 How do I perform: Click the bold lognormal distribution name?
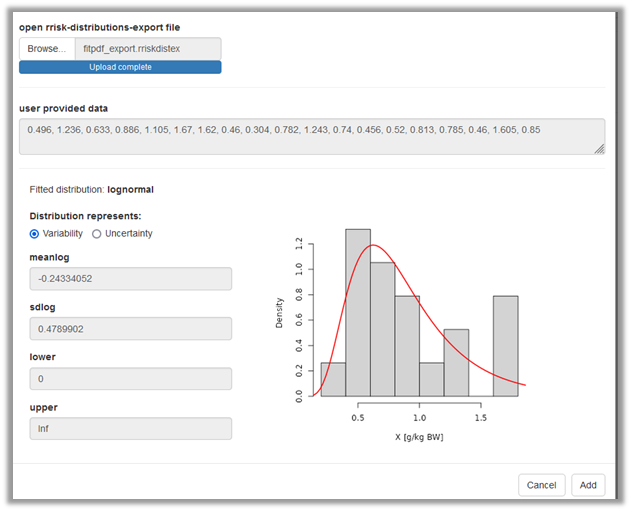(130, 189)
